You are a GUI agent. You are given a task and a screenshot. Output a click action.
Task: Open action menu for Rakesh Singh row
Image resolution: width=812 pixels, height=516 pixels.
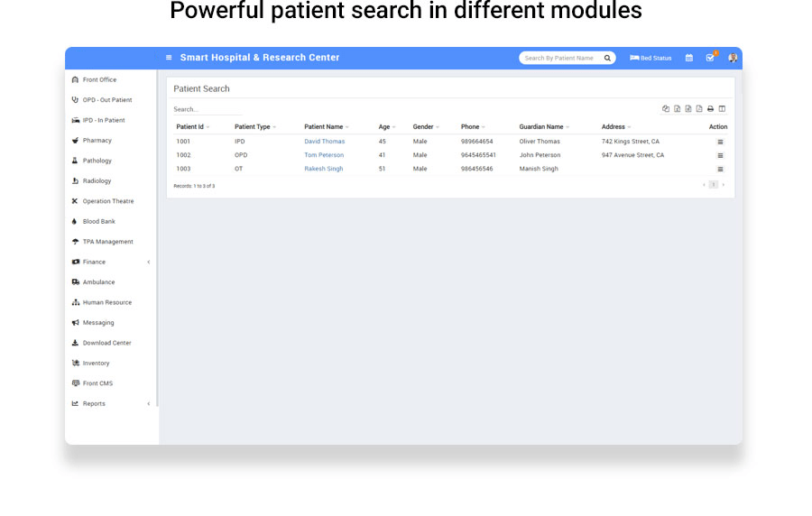coord(720,169)
